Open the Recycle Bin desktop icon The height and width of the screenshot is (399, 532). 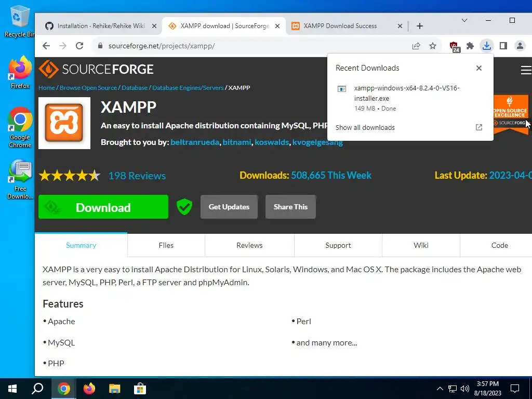[19, 21]
